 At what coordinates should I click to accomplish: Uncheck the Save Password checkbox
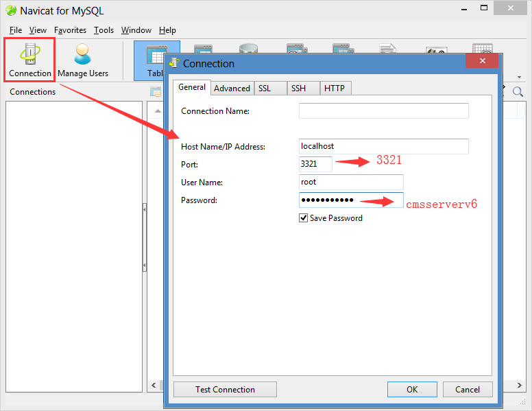tap(303, 218)
